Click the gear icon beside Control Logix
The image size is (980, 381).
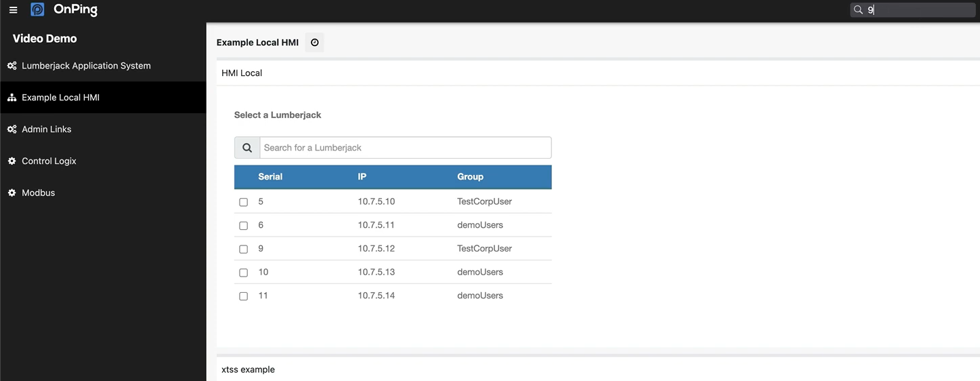pos(12,161)
